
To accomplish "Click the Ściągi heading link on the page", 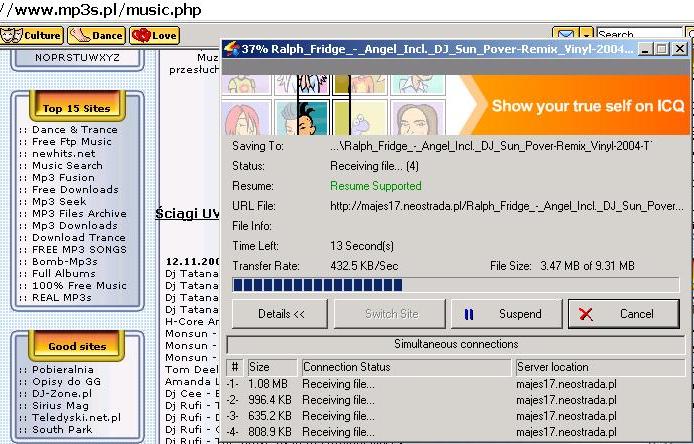I will pos(187,213).
